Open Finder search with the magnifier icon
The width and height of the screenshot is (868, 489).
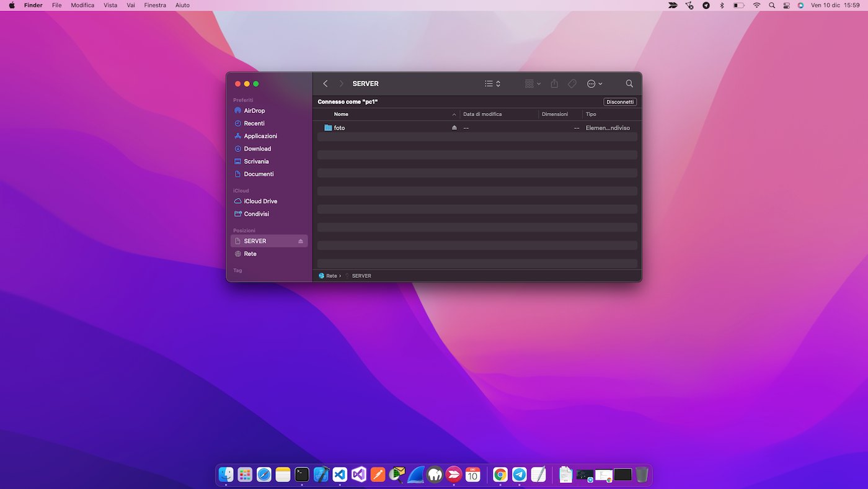[629, 83]
